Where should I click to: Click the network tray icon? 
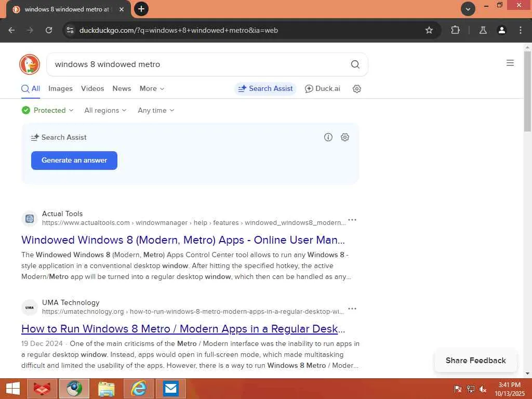(470, 389)
